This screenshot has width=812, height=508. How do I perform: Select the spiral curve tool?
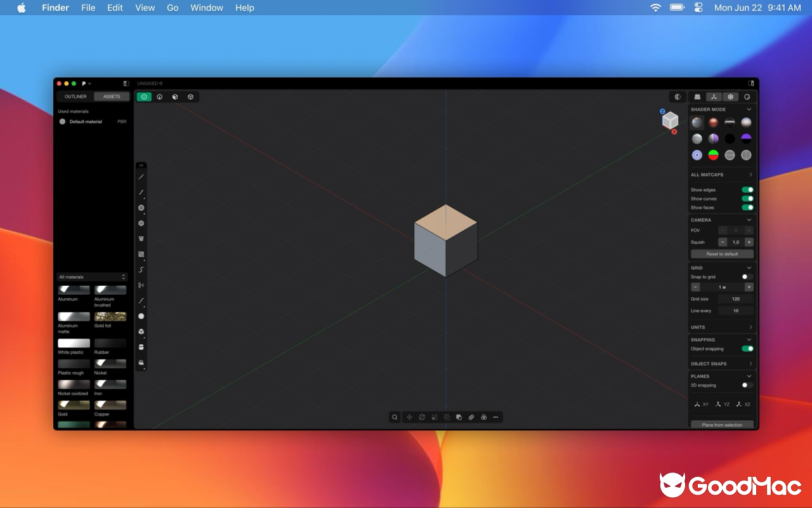[x=141, y=270]
